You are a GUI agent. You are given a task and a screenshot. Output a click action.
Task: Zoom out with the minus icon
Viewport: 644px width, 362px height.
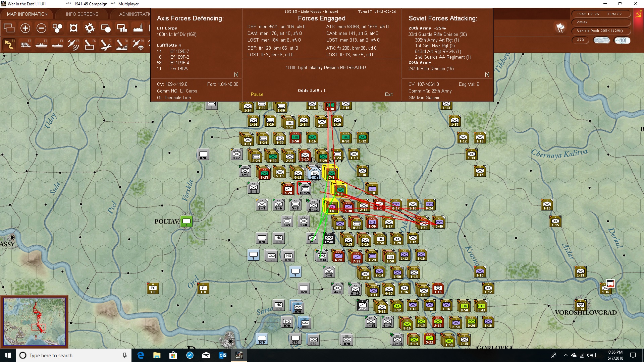point(41,28)
